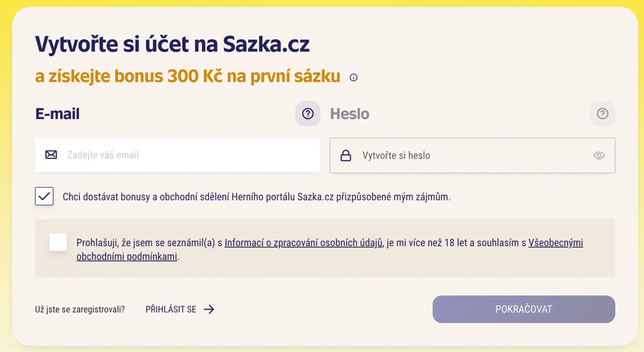Show the password with the eye icon
This screenshot has width=644, height=352.
(599, 155)
